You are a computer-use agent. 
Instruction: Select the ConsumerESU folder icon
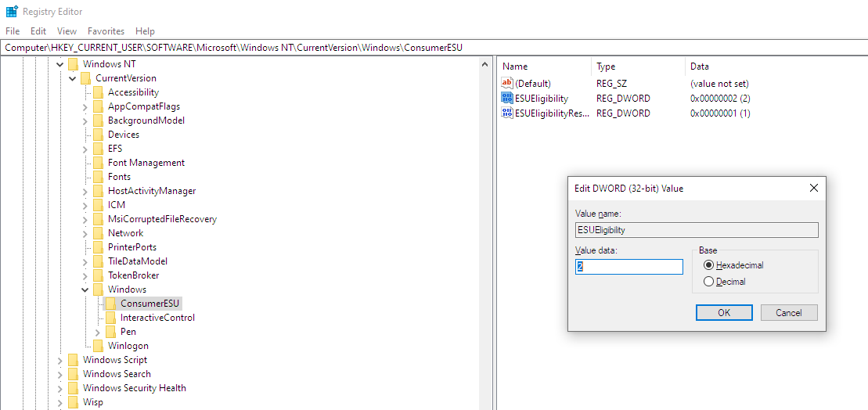click(110, 304)
